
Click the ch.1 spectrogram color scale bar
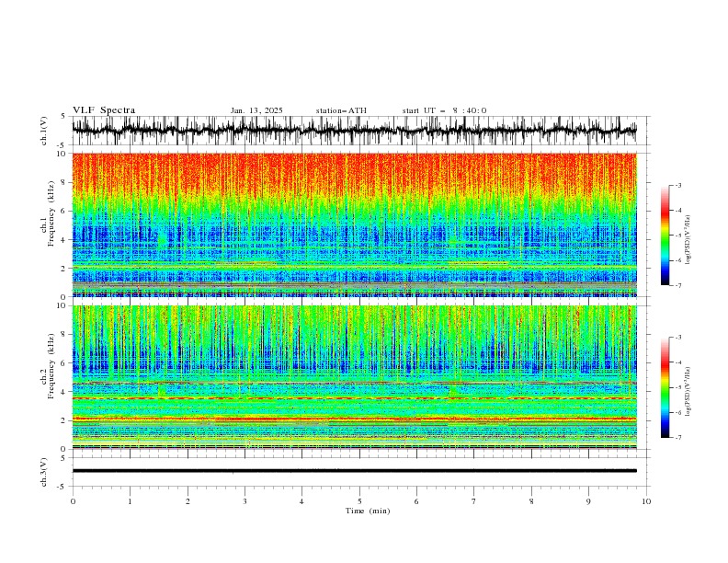665,236
